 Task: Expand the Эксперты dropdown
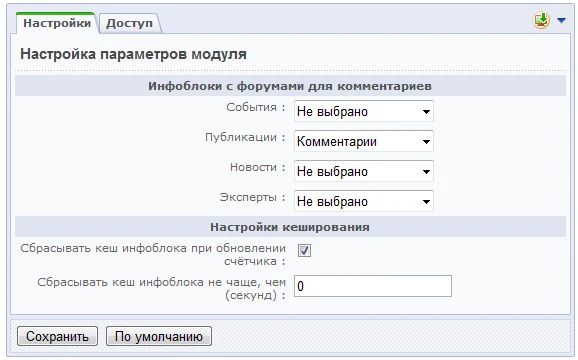click(364, 201)
